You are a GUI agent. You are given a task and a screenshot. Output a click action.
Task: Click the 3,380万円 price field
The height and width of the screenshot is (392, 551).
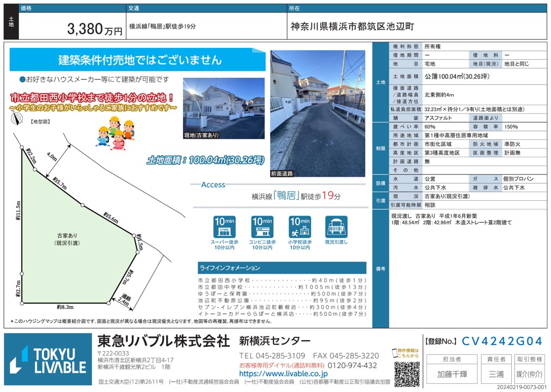click(x=95, y=29)
